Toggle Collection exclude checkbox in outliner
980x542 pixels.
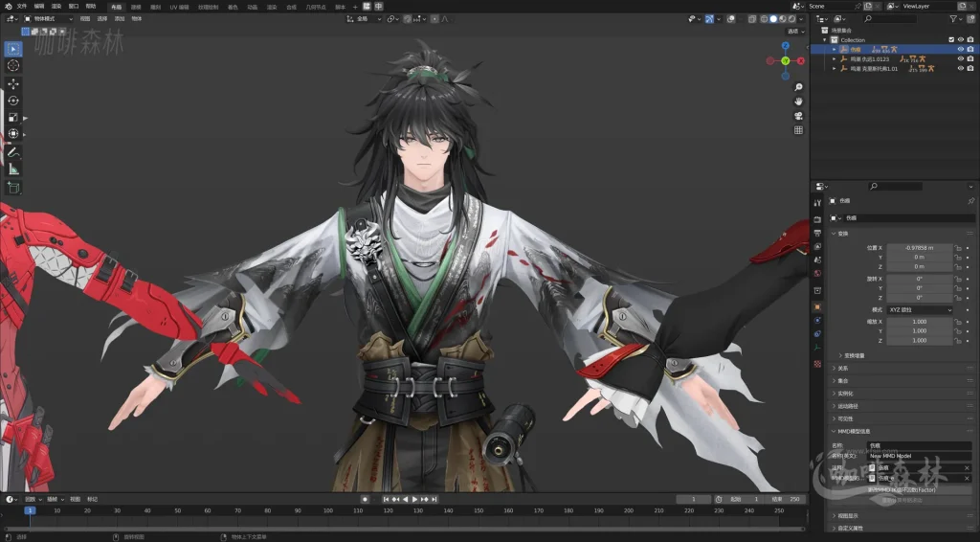[x=951, y=40]
